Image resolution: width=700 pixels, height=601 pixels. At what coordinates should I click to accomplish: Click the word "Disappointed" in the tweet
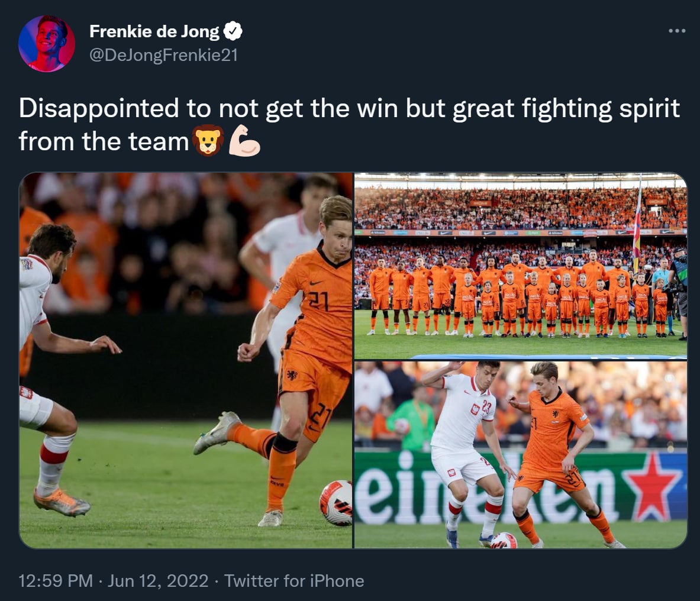click(99, 108)
